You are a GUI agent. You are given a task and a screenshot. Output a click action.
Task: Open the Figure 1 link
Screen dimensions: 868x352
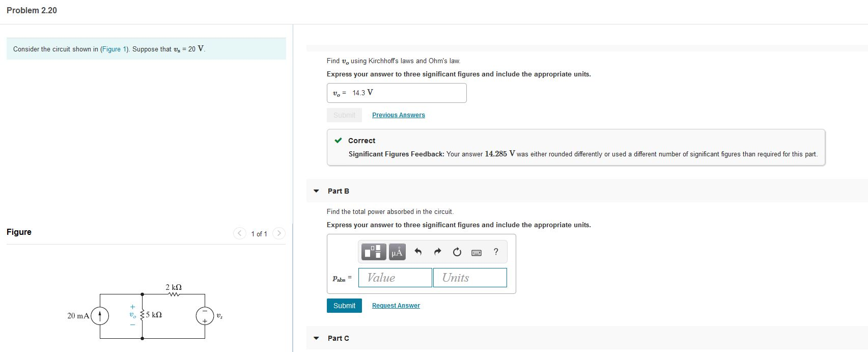click(x=114, y=49)
